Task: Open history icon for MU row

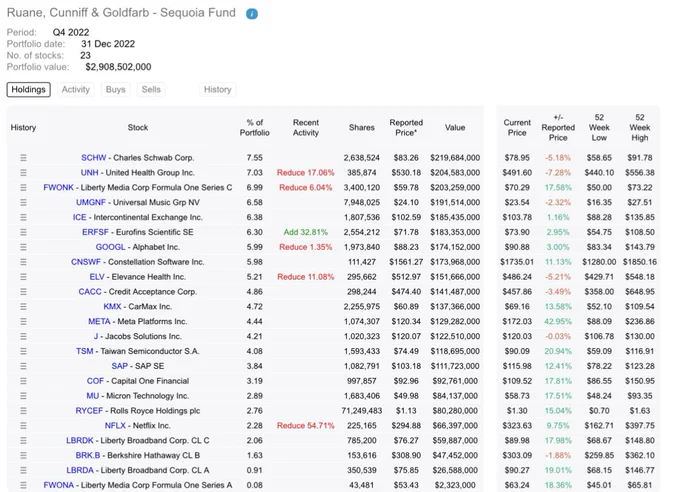Action: tap(23, 396)
